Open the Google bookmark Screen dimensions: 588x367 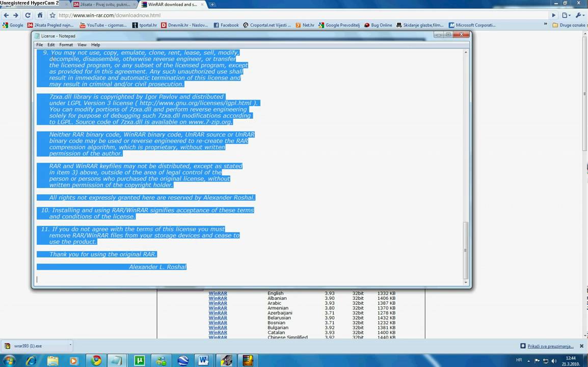coord(13,25)
